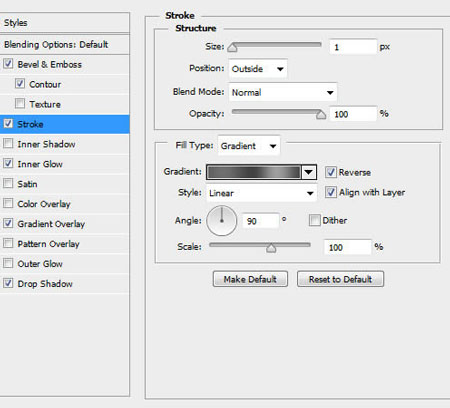The image size is (450, 408).
Task: Uncheck the Reverse gradient checkbox
Action: point(331,172)
